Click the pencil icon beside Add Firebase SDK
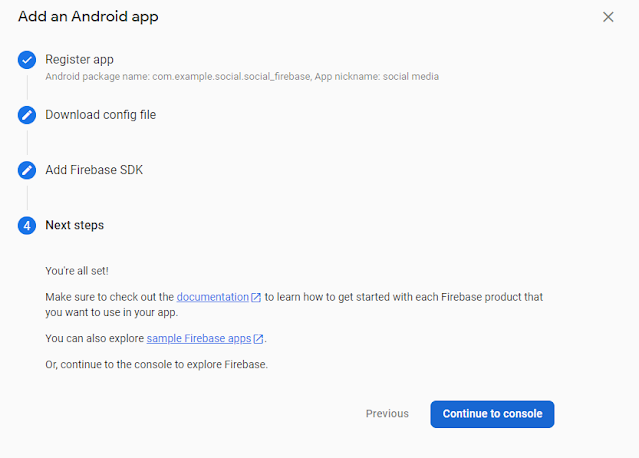Screen dimensions: 639x458 coord(27,170)
